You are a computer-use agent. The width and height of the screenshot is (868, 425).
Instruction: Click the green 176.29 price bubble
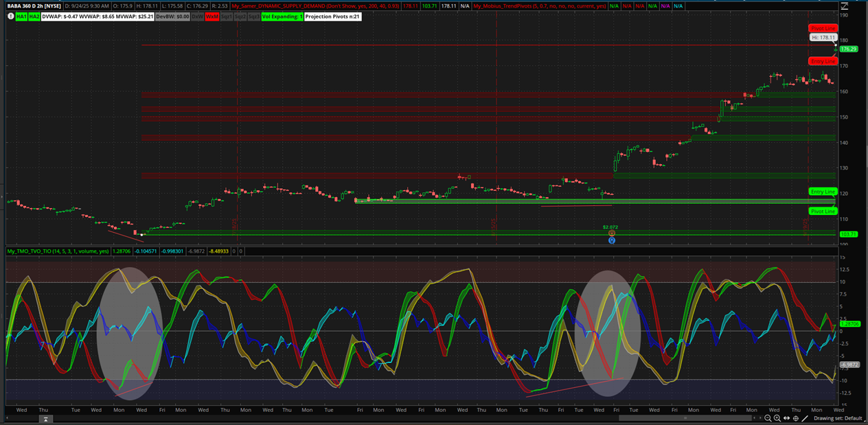[849, 49]
